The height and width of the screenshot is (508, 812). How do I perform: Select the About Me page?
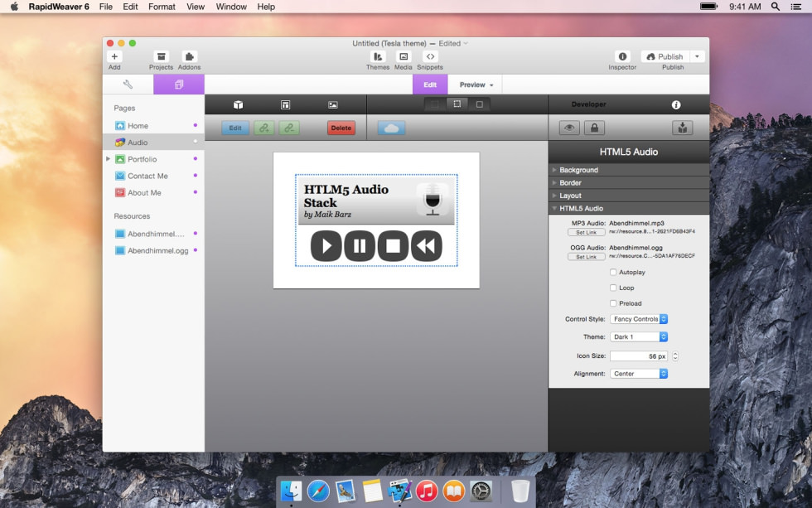pos(153,192)
